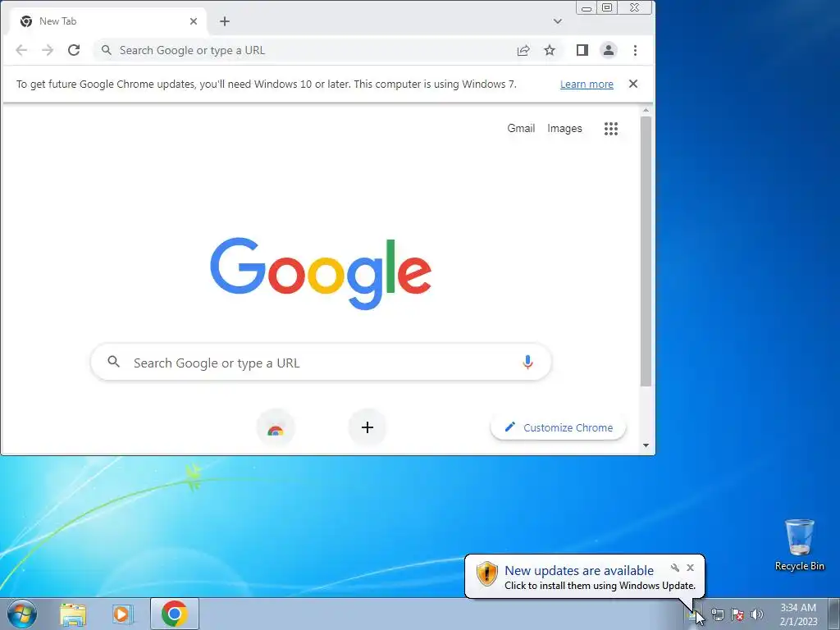This screenshot has width=840, height=630.
Task: Open update notification settings wrench icon
Action: [x=675, y=568]
